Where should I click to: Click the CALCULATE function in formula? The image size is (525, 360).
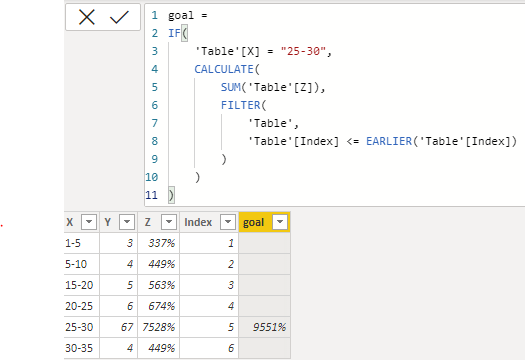(x=224, y=69)
